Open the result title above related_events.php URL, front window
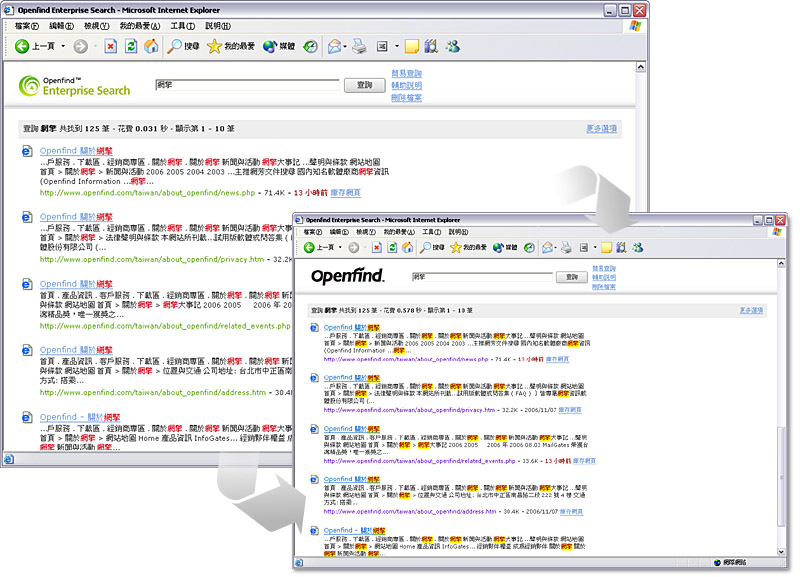This screenshot has height=577, width=800. (x=352, y=429)
